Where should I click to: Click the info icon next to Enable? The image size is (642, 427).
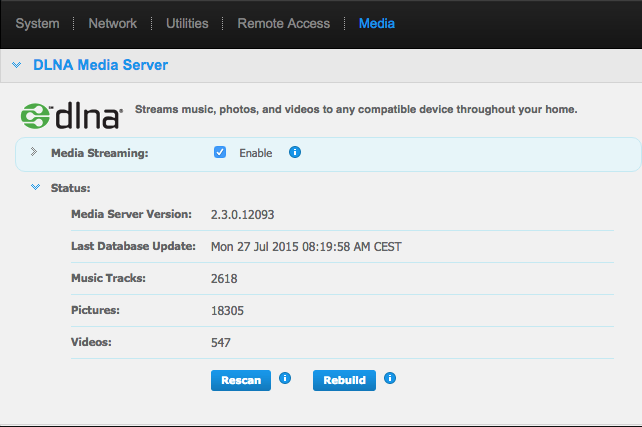[295, 153]
